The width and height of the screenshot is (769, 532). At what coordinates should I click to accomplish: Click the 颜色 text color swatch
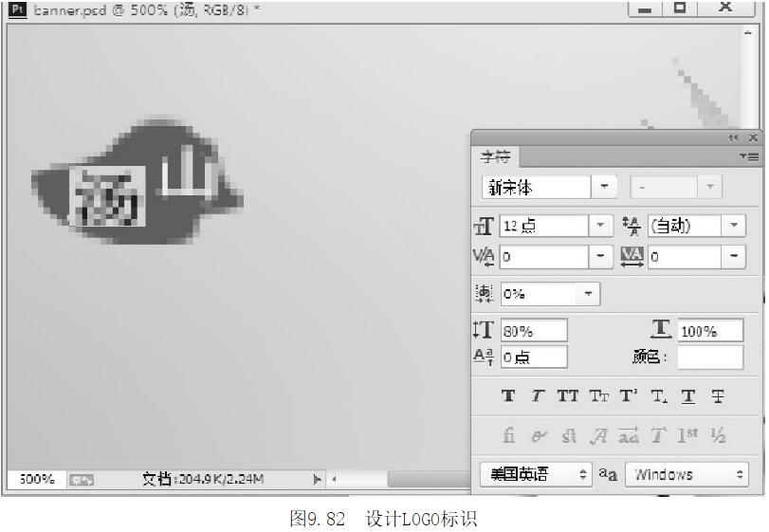pos(710,358)
